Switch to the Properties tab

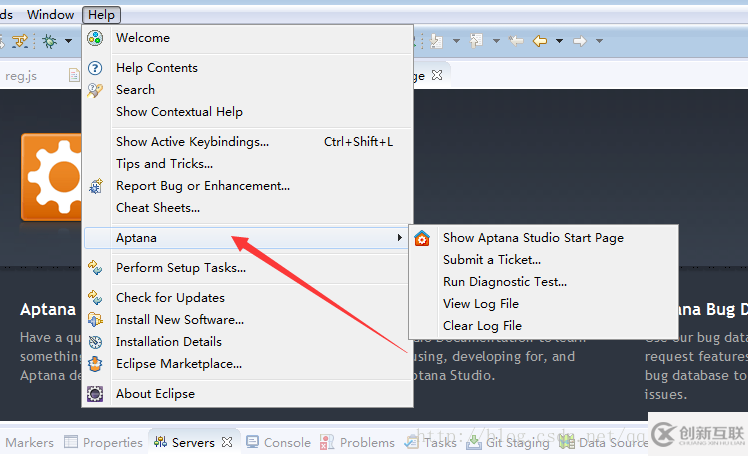(x=104, y=443)
